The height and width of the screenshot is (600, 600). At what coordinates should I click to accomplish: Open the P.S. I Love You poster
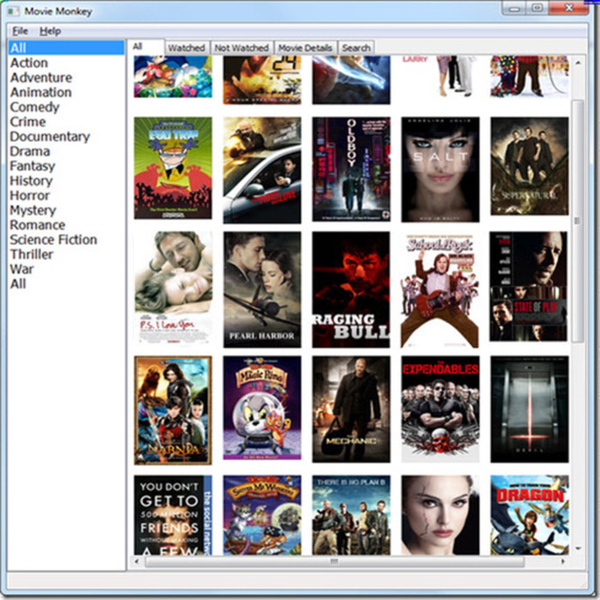173,288
